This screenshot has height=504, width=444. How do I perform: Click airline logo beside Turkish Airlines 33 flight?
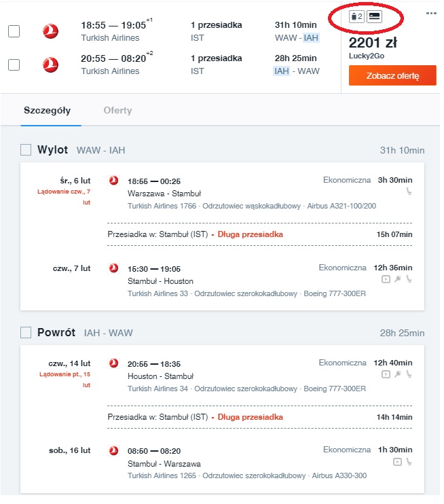114,268
